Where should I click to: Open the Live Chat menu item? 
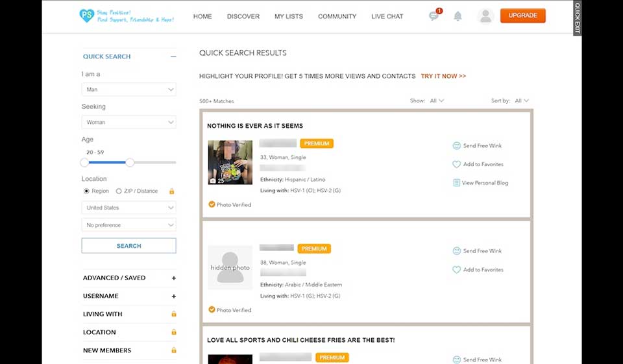tap(387, 16)
